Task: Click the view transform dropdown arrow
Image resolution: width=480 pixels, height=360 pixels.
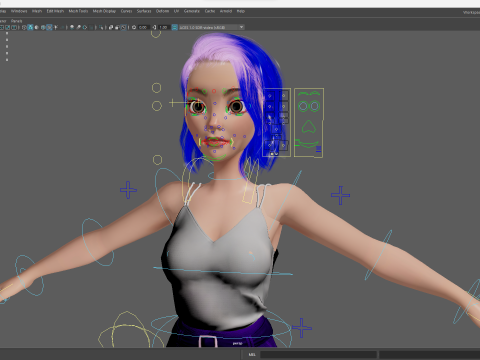Action: pos(241,27)
